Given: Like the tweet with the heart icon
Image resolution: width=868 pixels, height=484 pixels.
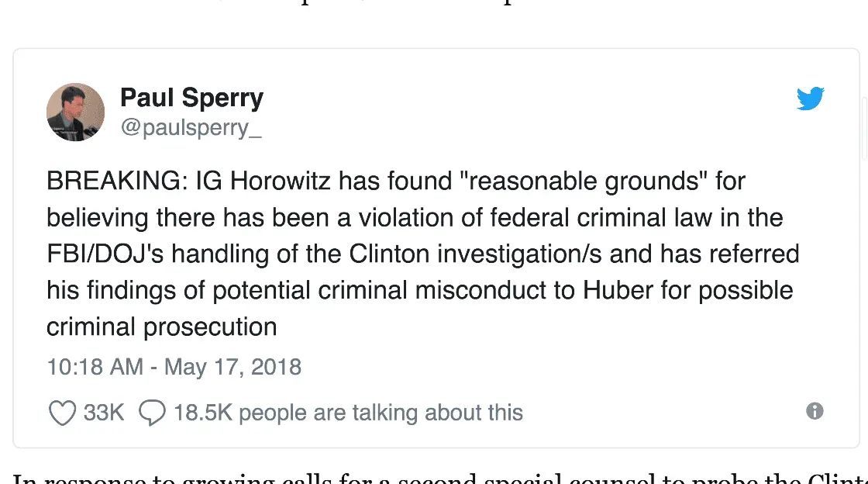Looking at the screenshot, I should [61, 413].
